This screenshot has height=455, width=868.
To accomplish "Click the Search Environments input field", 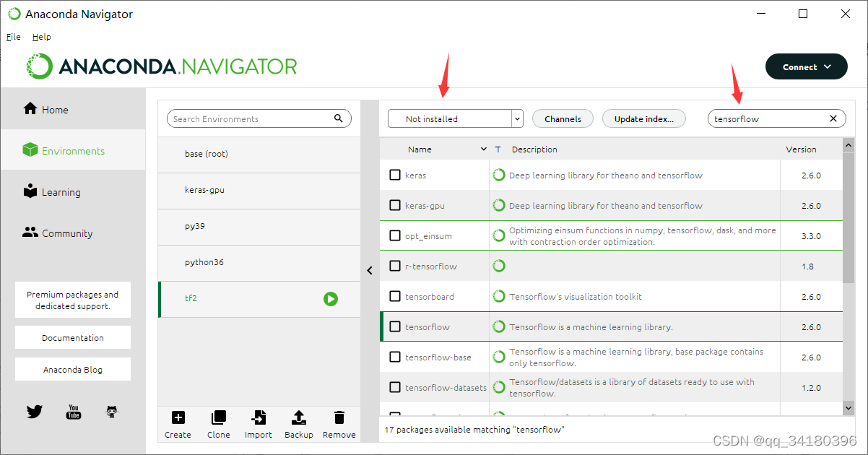I will coord(259,118).
